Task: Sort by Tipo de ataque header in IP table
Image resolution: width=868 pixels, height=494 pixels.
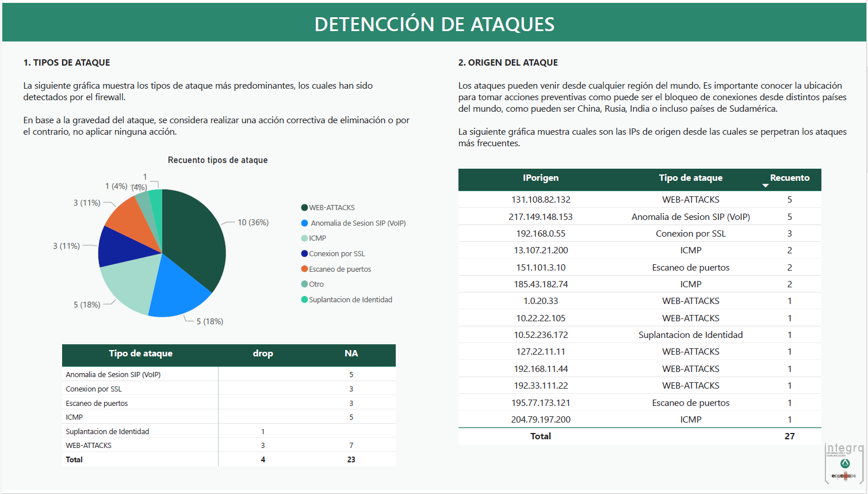Action: (x=690, y=178)
